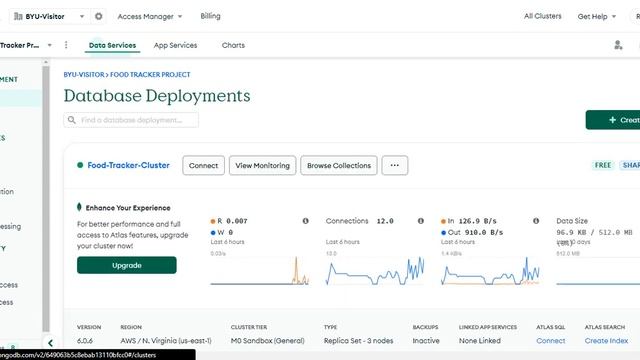
Task: Focus the Find a database deployment field
Action: click(x=131, y=120)
